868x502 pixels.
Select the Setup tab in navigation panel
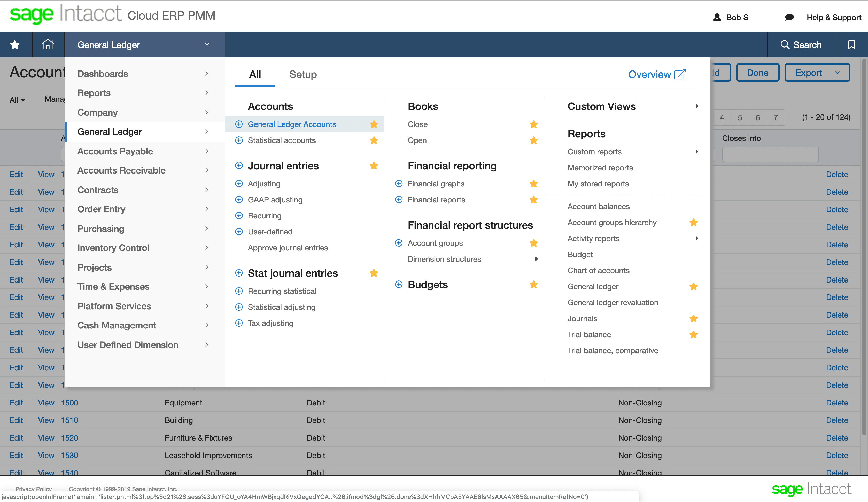coord(303,74)
